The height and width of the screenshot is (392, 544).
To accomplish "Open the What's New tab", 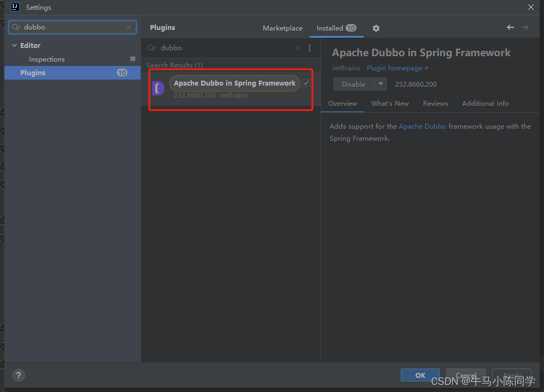I will coord(390,103).
